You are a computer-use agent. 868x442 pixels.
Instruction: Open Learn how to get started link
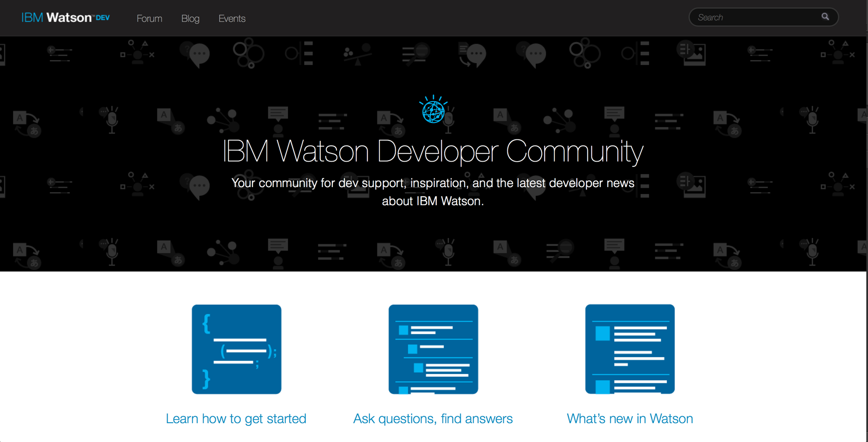[236, 418]
